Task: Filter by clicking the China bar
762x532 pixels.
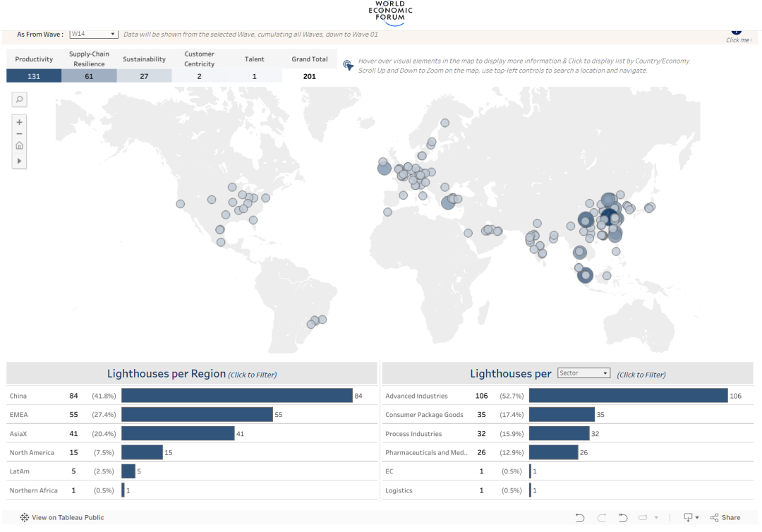Action: click(x=236, y=396)
